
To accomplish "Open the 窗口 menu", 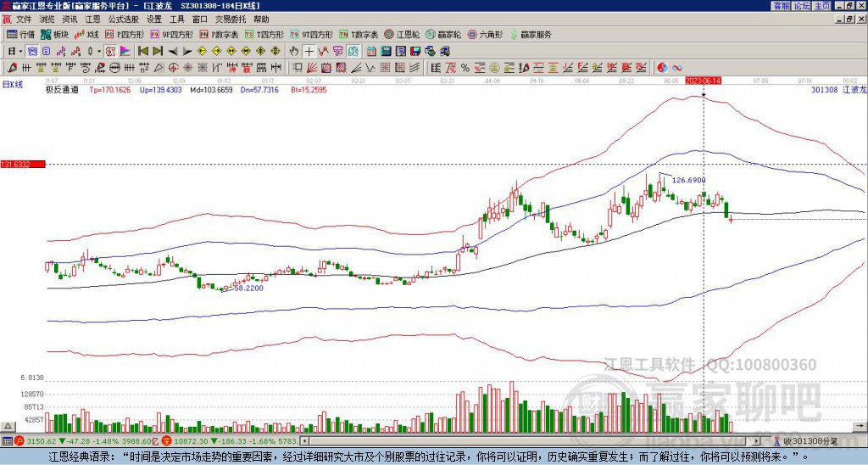I will pyautogui.click(x=200, y=20).
